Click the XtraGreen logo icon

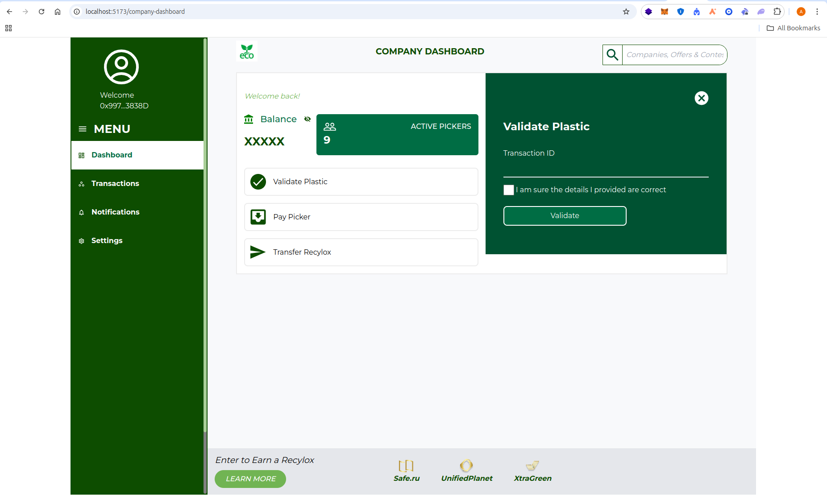pos(532,466)
